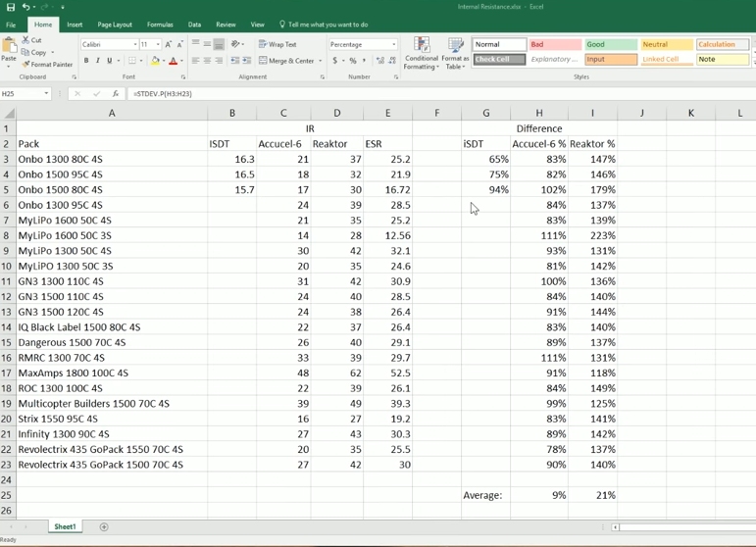The height and width of the screenshot is (547, 756).
Task: Select Middle Align icon
Action: (x=207, y=44)
